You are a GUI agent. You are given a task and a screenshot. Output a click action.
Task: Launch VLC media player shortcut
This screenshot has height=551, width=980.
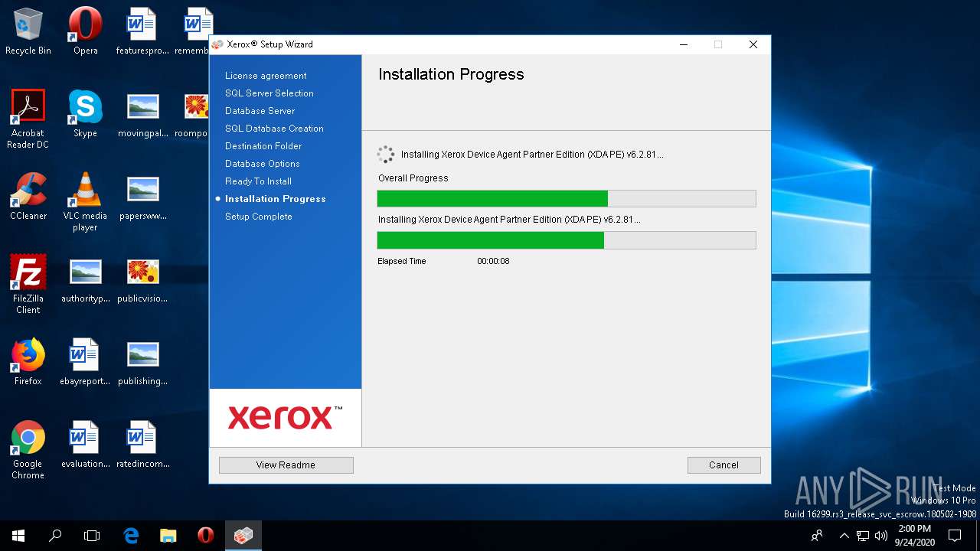pos(85,202)
